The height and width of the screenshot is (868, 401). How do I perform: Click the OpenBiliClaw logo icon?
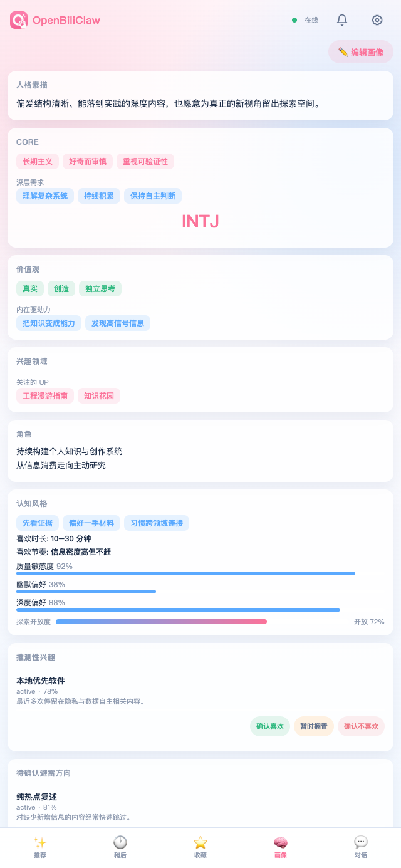19,20
